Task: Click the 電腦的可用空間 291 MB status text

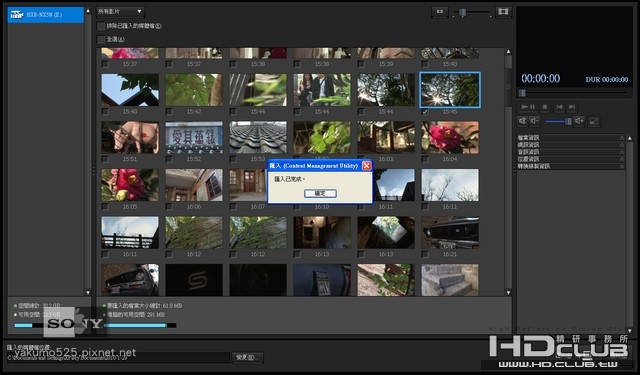Action: click(x=136, y=315)
